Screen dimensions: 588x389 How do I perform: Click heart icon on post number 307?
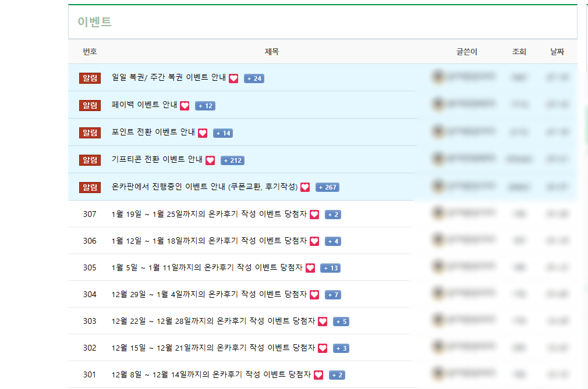click(x=314, y=215)
